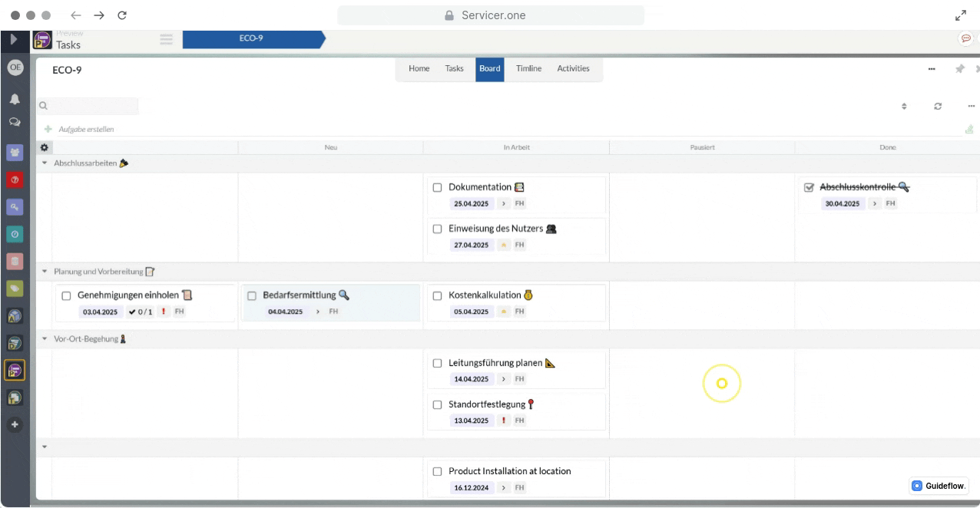The image size is (980, 508).
Task: Click the notification bell icon in sidebar
Action: pyautogui.click(x=15, y=99)
